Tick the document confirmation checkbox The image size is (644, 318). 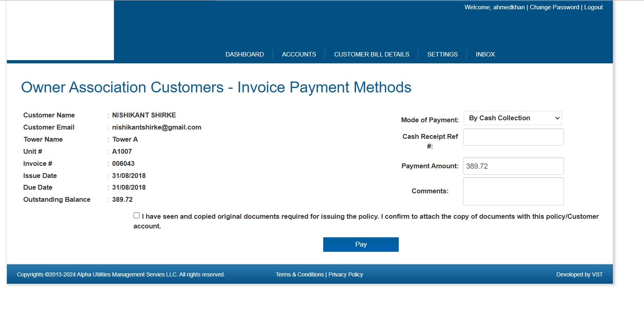click(x=137, y=215)
